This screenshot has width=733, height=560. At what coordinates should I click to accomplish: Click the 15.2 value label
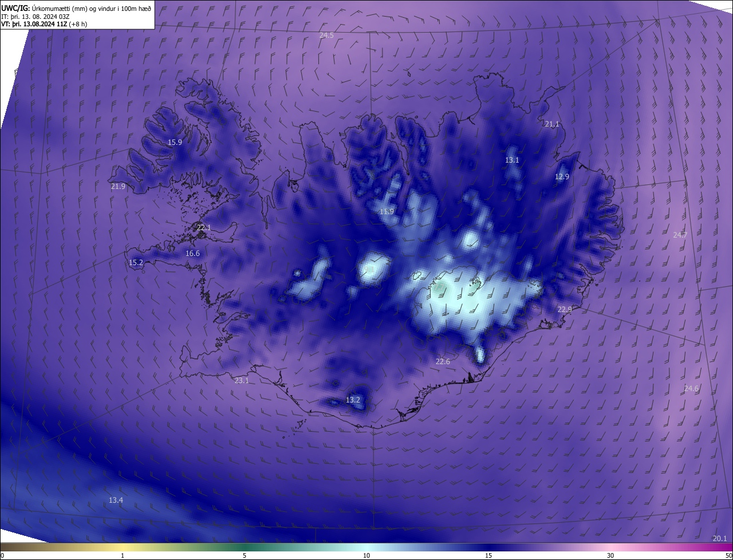click(x=136, y=262)
